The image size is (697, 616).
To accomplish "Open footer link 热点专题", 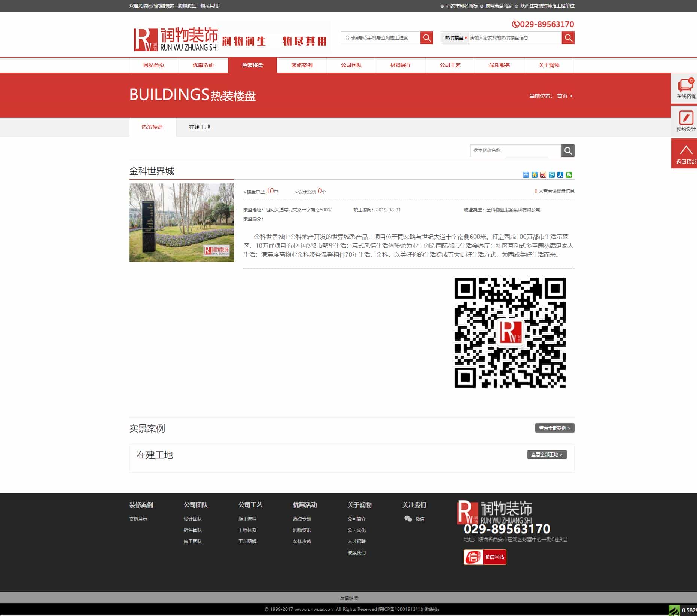I will 302,519.
